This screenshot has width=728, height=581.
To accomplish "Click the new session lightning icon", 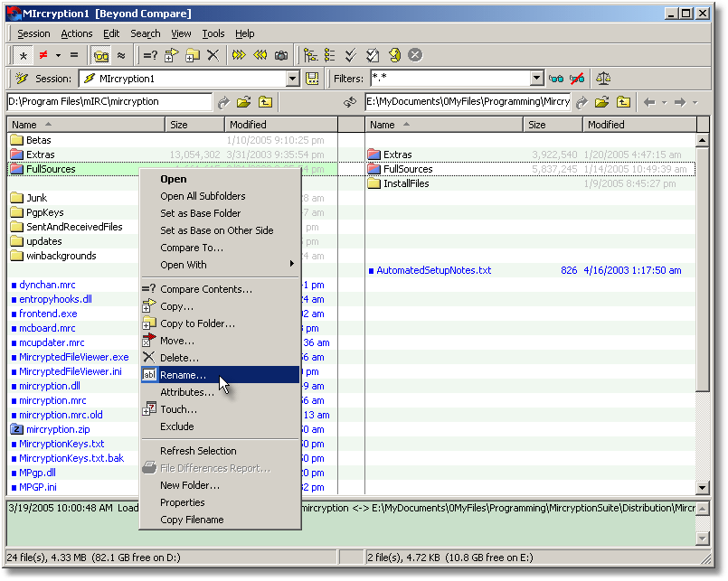I will click(x=22, y=79).
